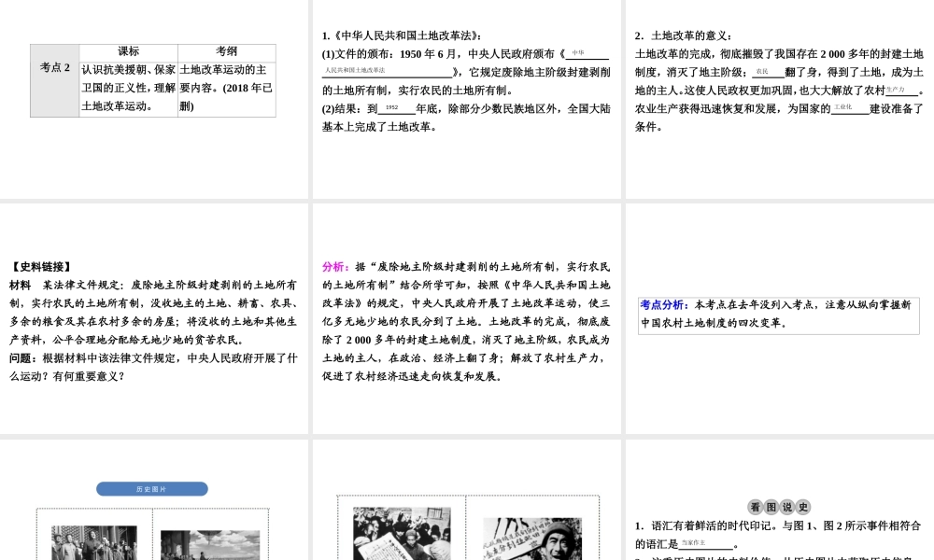Viewport: 934px width, 560px height.
Task: Click the blank after '的语汇是'
Action: (706, 544)
